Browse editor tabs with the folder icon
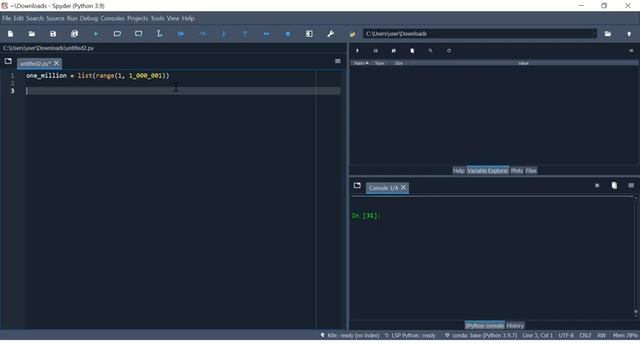The image size is (640, 360). (x=8, y=61)
